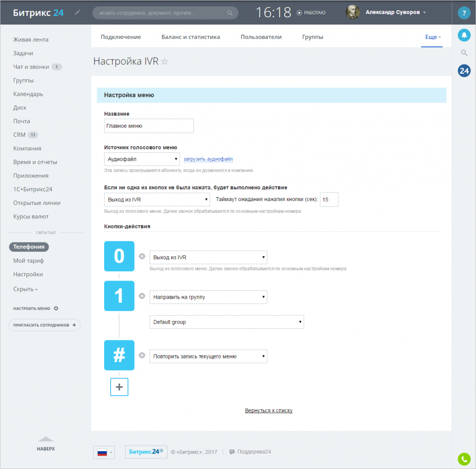Remove the button 1 action
The image size is (476, 469).
[142, 296]
